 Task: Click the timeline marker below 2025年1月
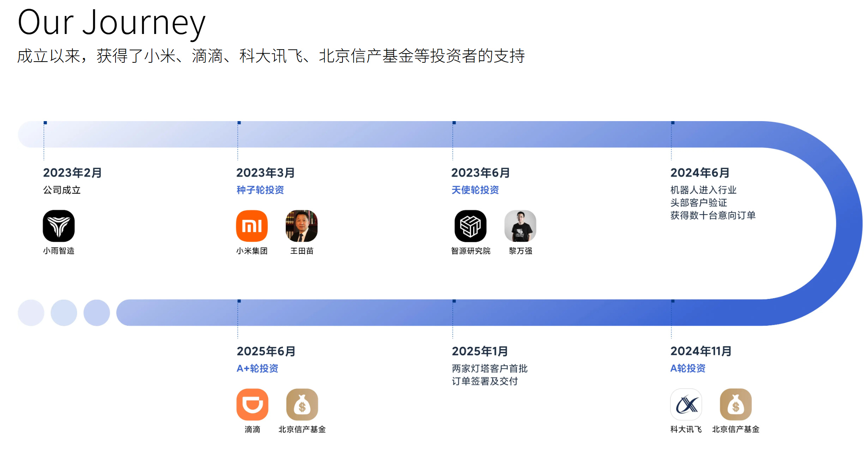tap(453, 302)
